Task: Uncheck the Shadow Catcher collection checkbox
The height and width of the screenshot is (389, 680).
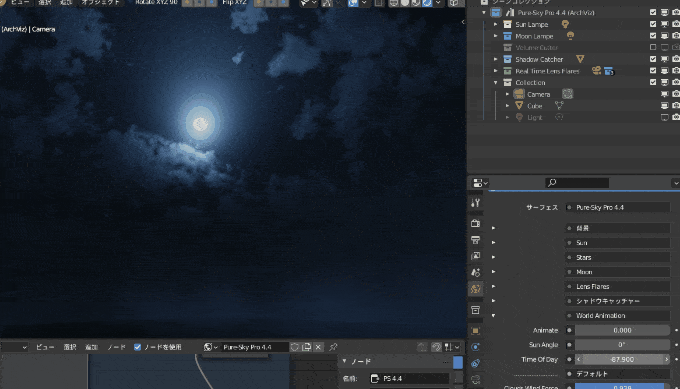Action: (653, 59)
